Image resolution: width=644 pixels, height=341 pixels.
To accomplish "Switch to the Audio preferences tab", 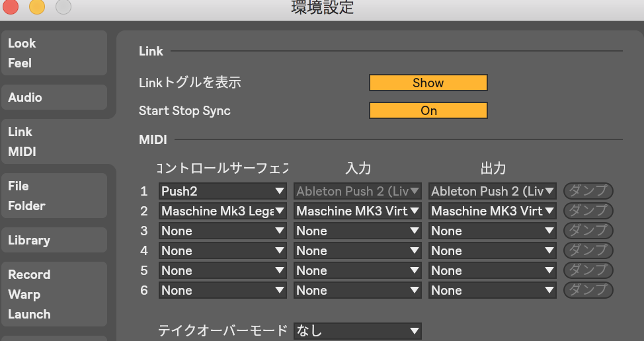I will coord(54,97).
